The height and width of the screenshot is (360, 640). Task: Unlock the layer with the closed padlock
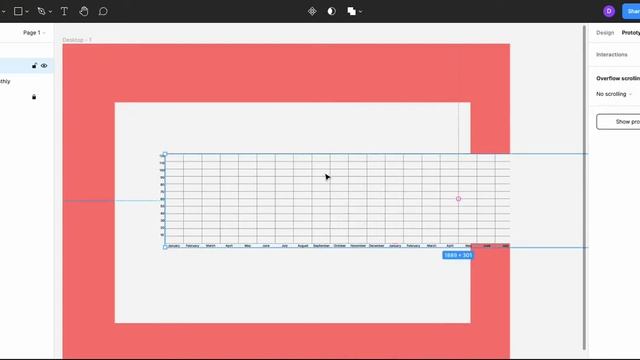[x=34, y=97]
